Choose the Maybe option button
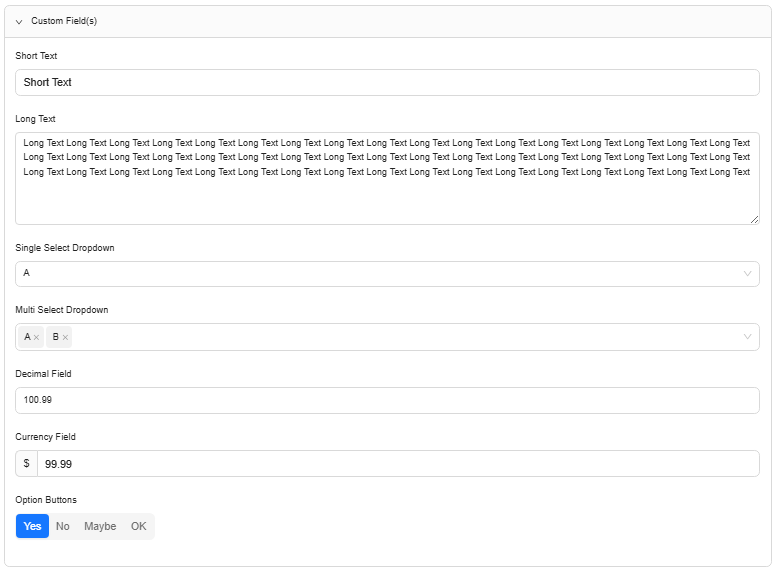Screen dimensions: 778x568 [100, 526]
